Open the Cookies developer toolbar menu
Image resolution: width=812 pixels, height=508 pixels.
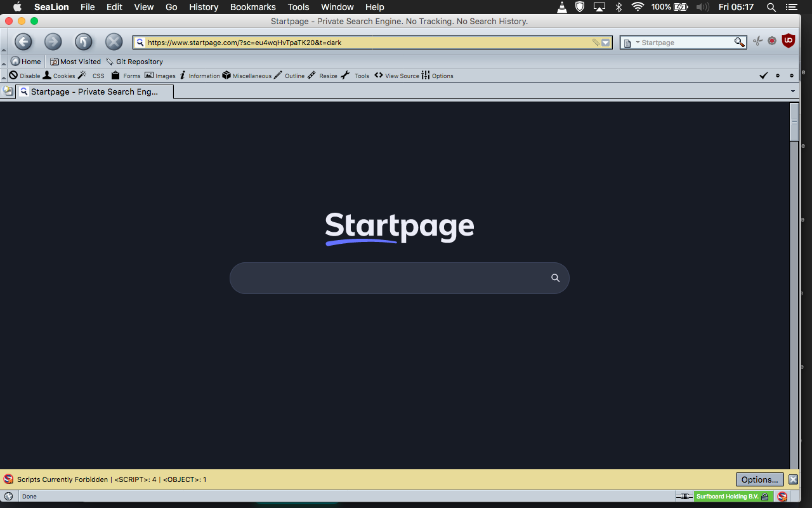click(59, 76)
